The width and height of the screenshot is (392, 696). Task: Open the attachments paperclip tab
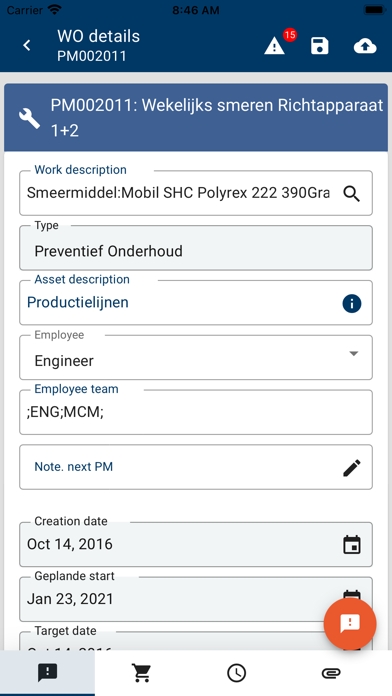[x=331, y=673]
